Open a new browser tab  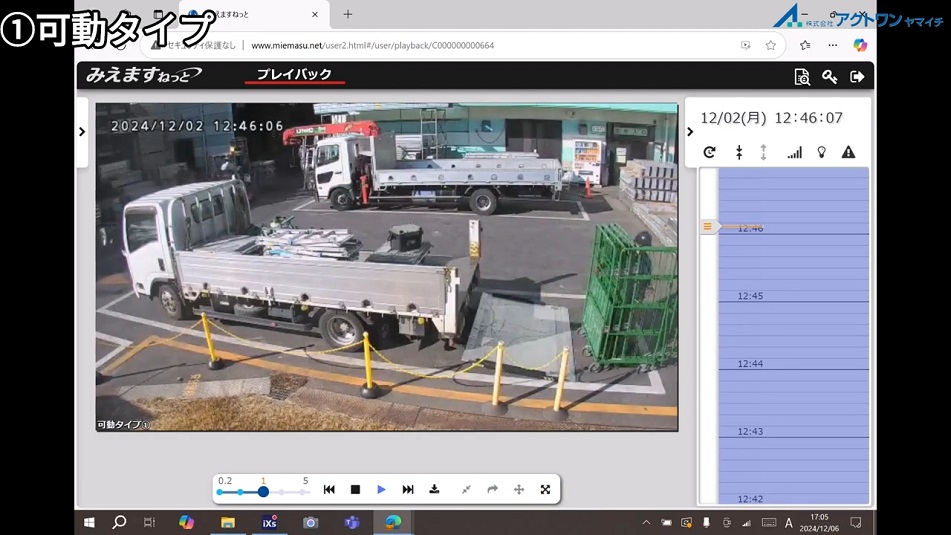click(348, 14)
